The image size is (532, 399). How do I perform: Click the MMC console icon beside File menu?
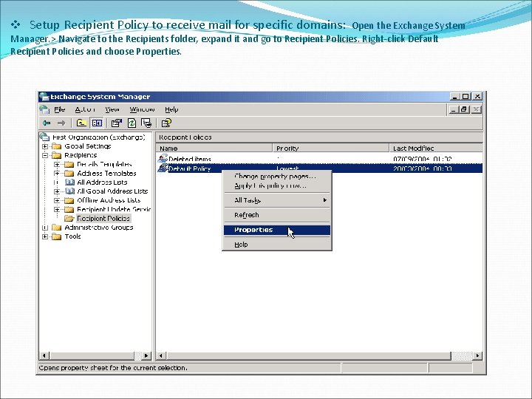[x=44, y=109]
